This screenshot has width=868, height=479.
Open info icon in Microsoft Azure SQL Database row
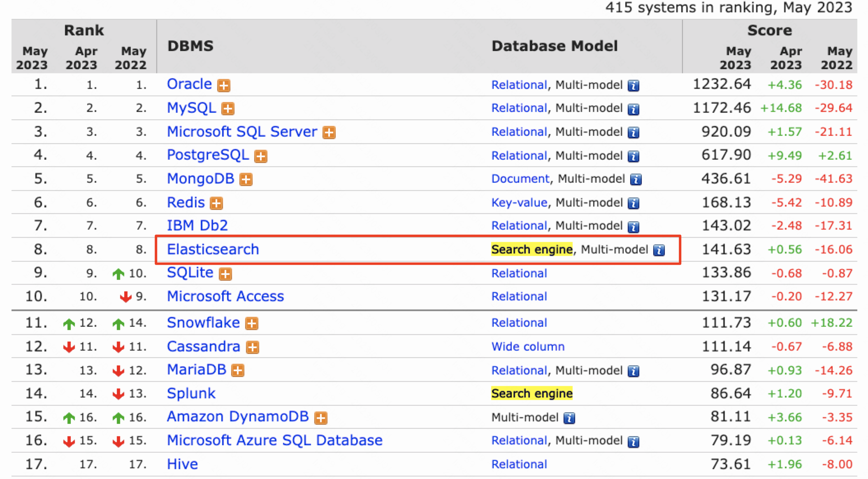[x=634, y=442]
